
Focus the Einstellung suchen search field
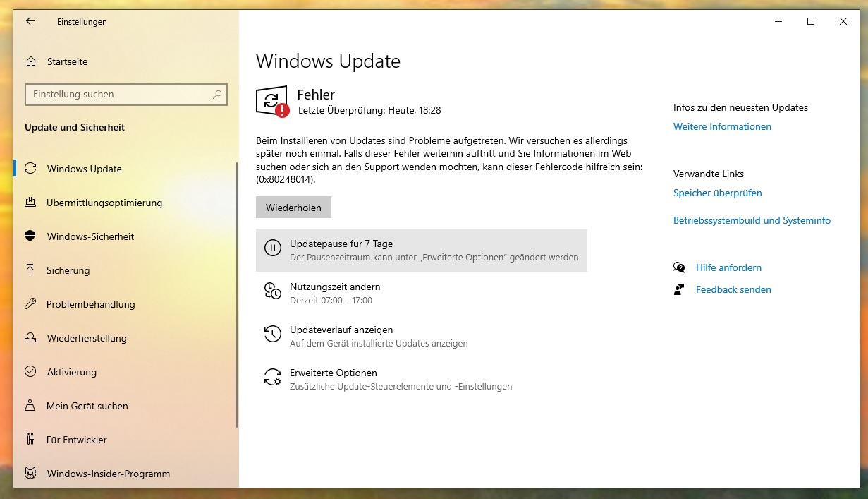tap(127, 94)
